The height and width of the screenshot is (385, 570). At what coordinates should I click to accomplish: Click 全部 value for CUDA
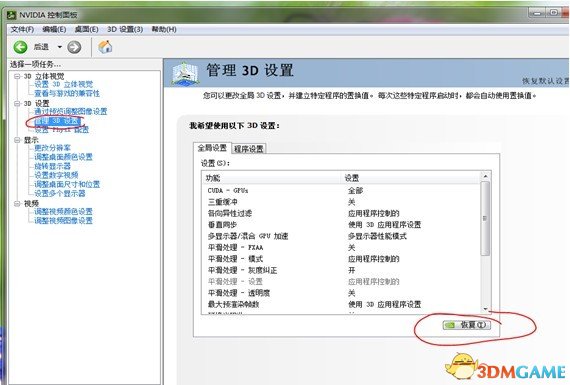pyautogui.click(x=355, y=191)
